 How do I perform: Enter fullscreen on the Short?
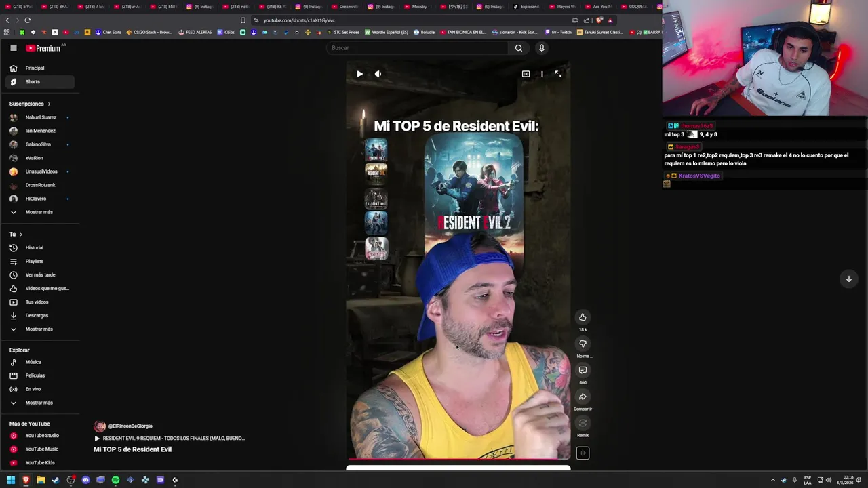(x=558, y=74)
